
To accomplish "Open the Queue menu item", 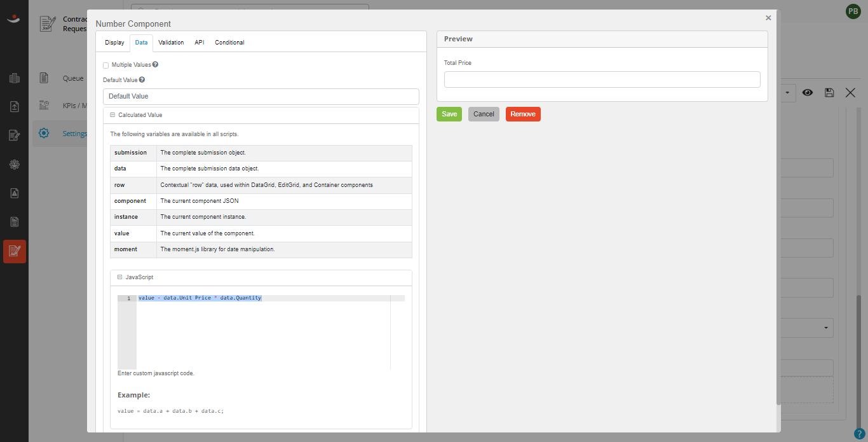I will (x=73, y=78).
